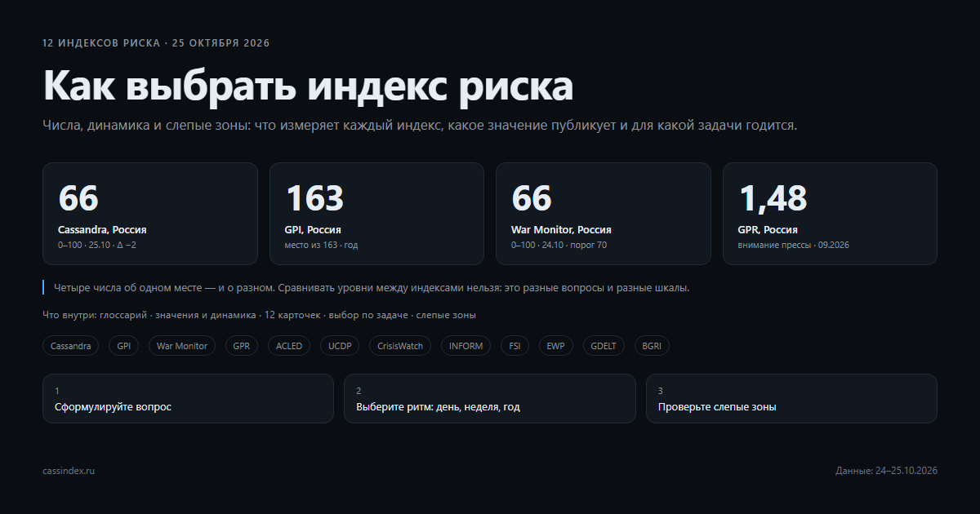Open step 1 Сформулируйте вопрос

[188, 398]
